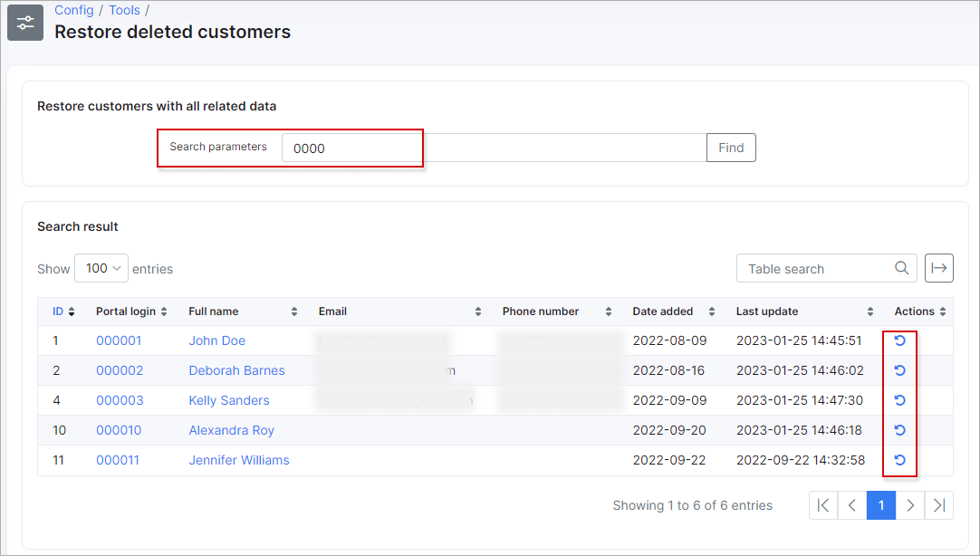Click 'Restore customers with all related data' heading
This screenshot has width=980, height=556.
coord(157,106)
